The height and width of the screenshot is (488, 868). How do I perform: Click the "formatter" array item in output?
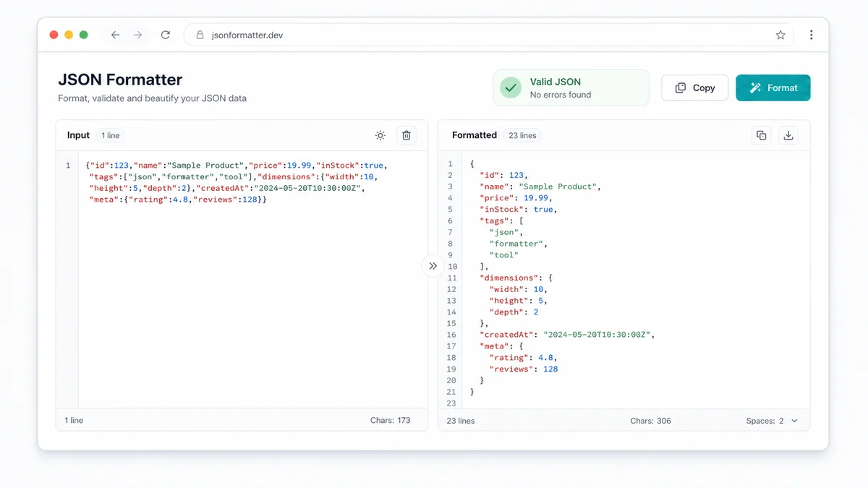[519, 244]
